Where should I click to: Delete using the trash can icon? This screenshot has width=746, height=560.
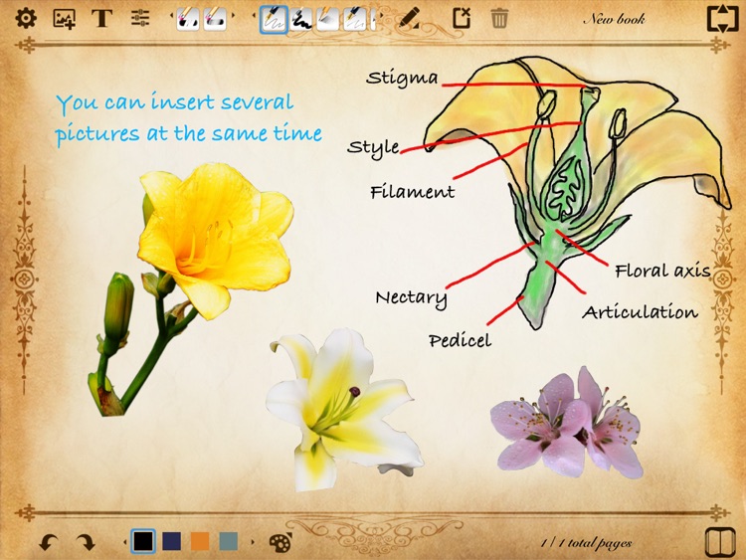[499, 18]
